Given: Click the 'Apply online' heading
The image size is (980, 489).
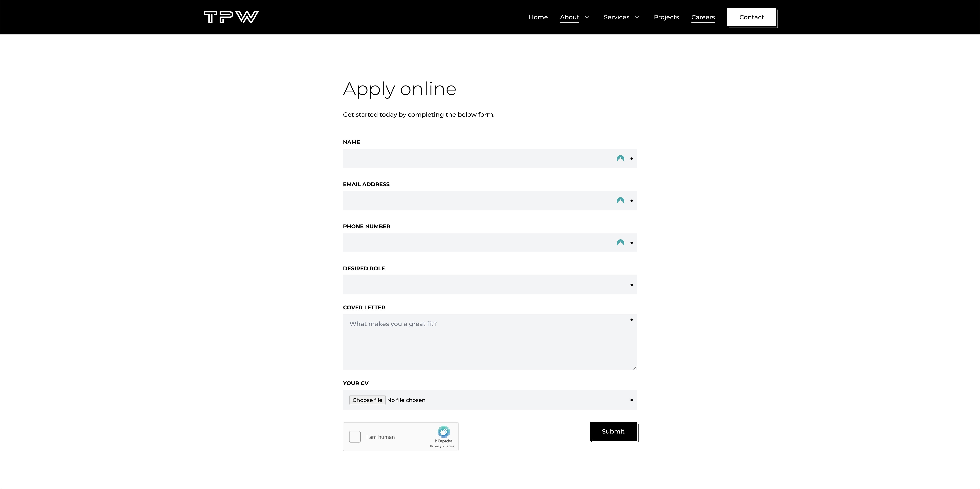Looking at the screenshot, I should pos(399,89).
